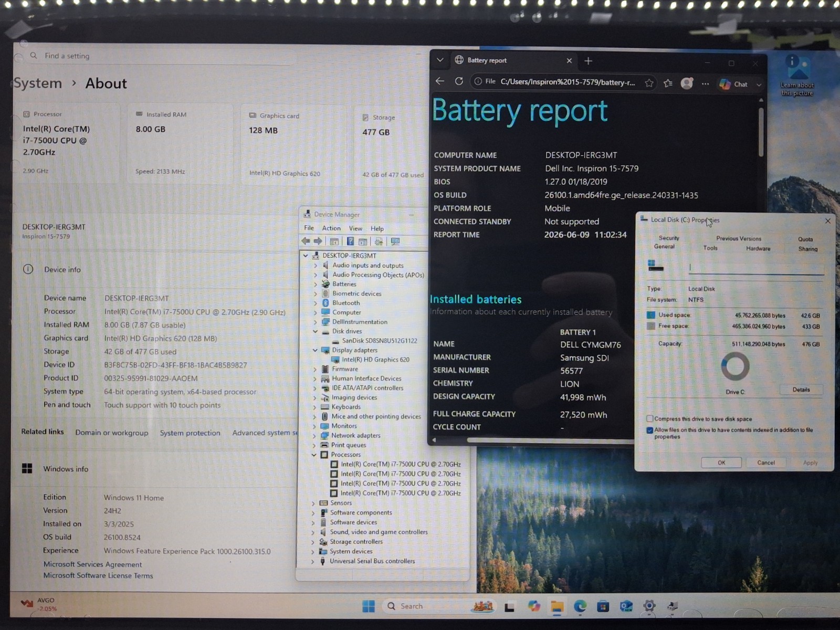This screenshot has height=630, width=840.
Task: Open Edge Settings and more ellipsis
Action: [x=705, y=83]
